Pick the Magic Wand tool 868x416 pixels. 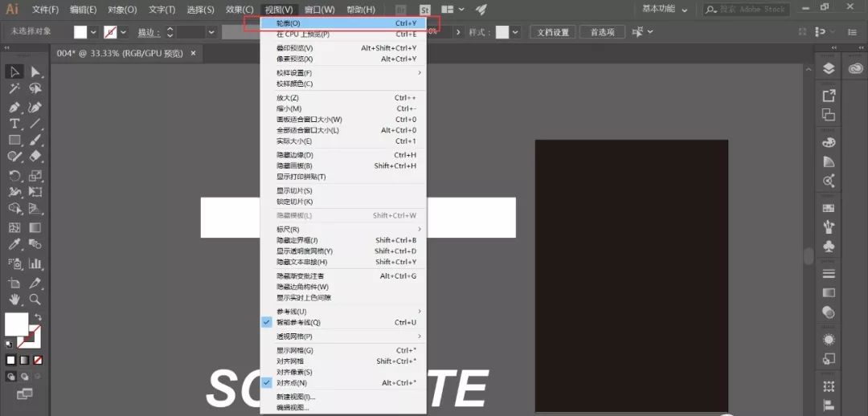click(14, 89)
